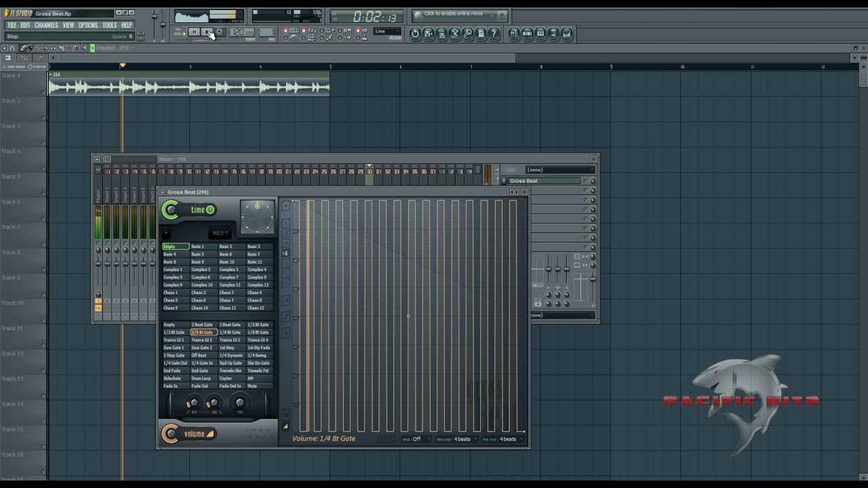Viewport: 868px width, 488px height.
Task: Open the Gross Beat plugin menu arrow
Action: [163, 192]
